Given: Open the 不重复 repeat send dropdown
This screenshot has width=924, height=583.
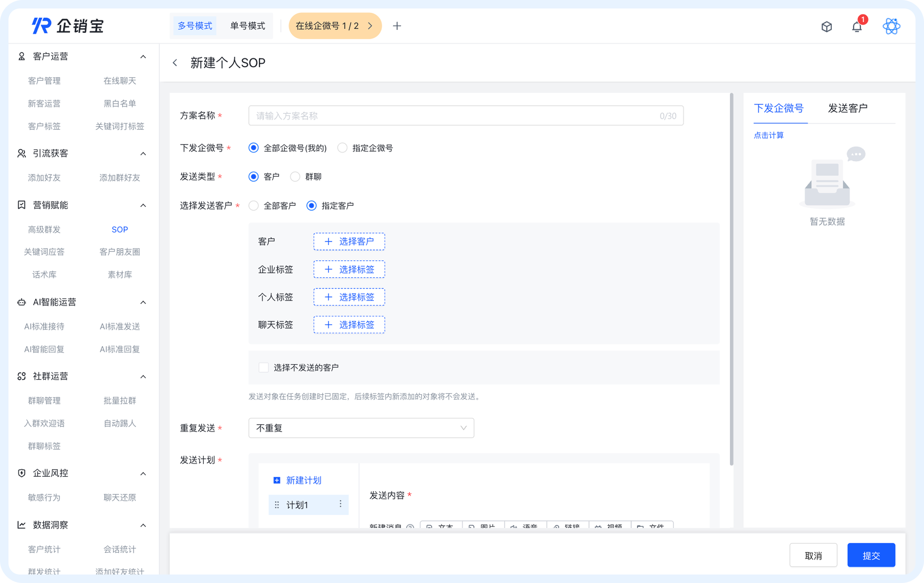Looking at the screenshot, I should tap(361, 428).
